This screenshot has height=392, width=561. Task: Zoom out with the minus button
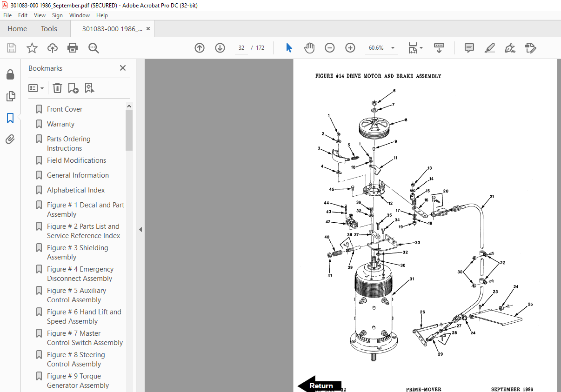tap(330, 48)
